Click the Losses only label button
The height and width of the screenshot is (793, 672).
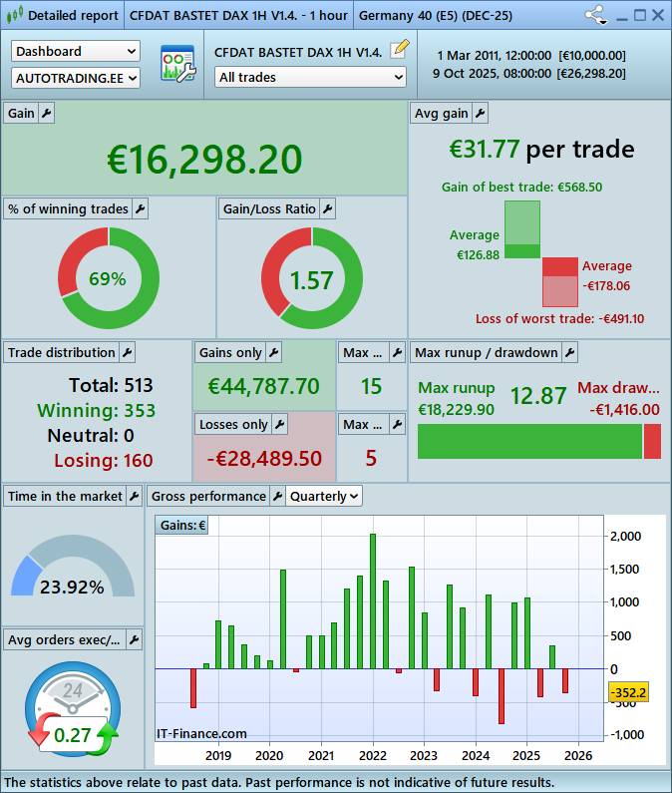click(234, 424)
